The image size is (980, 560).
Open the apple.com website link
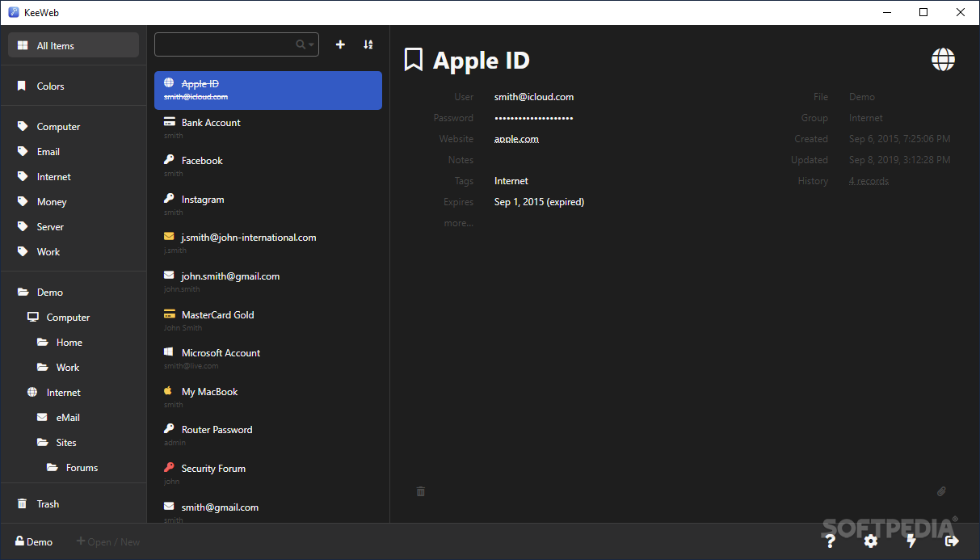click(x=516, y=139)
